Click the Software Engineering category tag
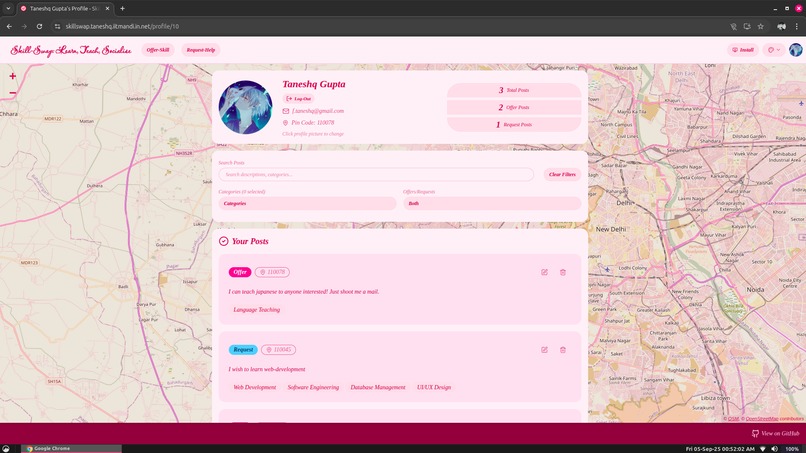This screenshot has width=806, height=453. 313,387
